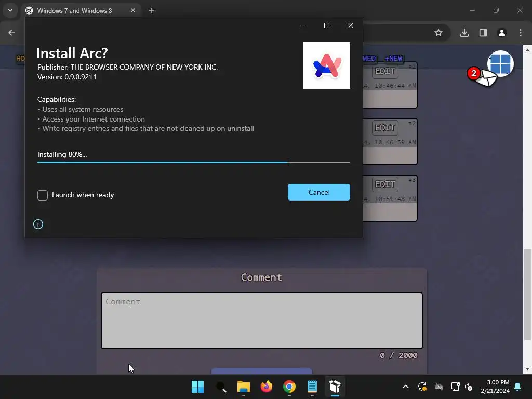
Task: Open Windows Start menu
Action: [197, 387]
